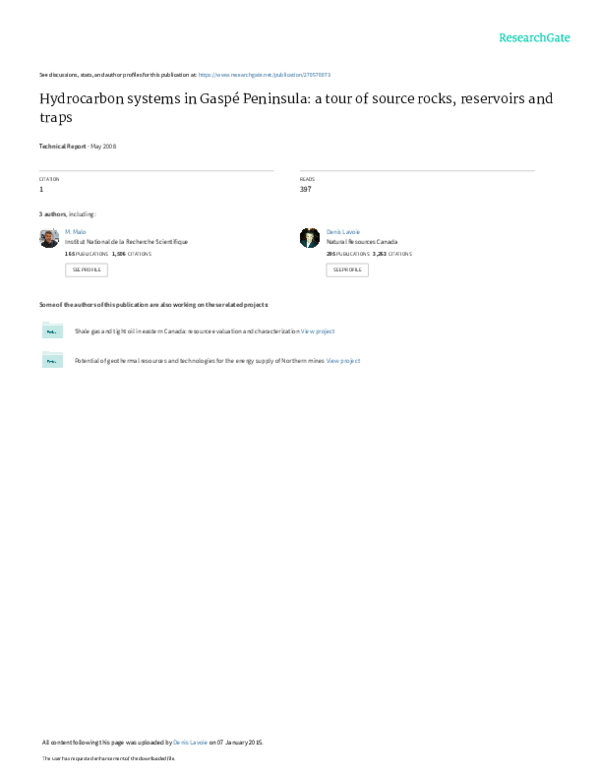Click M. Malo's 165 publications stat
Image resolution: width=600 pixels, height=777 pixels.
[x=86, y=254]
